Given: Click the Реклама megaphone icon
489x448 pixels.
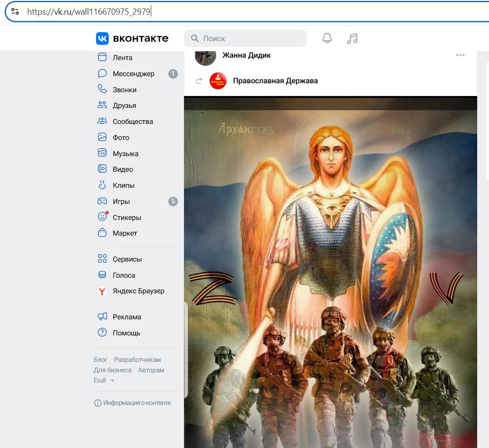Looking at the screenshot, I should pos(102,316).
